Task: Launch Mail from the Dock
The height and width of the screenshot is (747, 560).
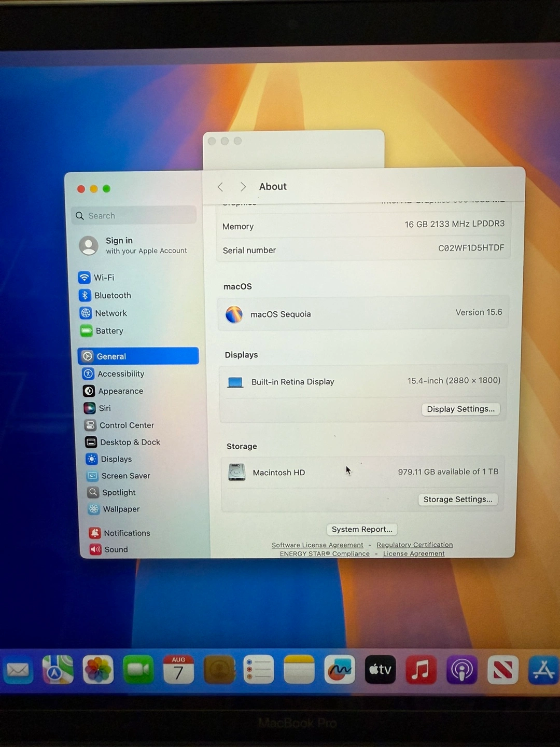Action: click(18, 670)
